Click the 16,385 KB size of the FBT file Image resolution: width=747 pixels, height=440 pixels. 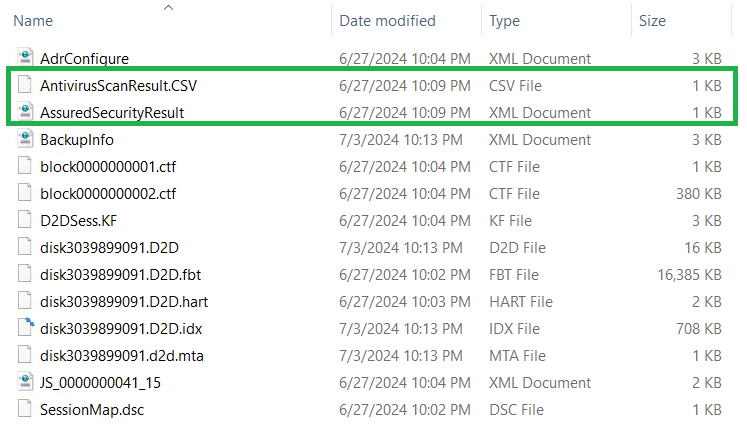click(x=690, y=274)
